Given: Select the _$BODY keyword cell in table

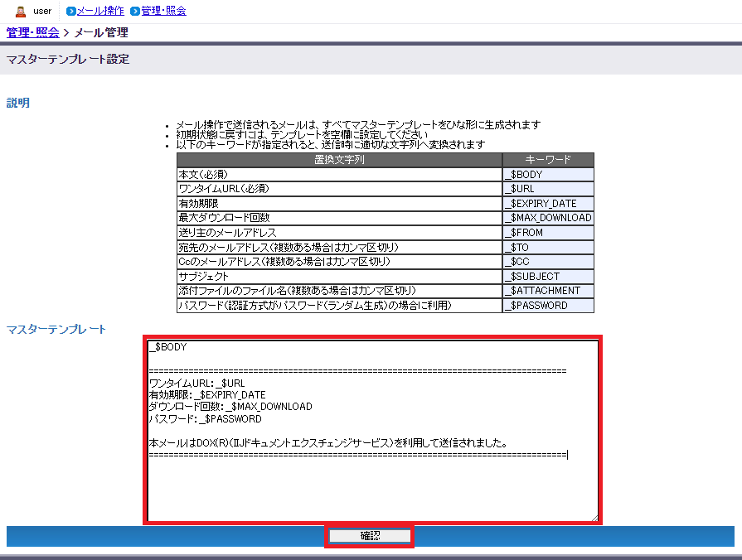Looking at the screenshot, I should pos(548,175).
